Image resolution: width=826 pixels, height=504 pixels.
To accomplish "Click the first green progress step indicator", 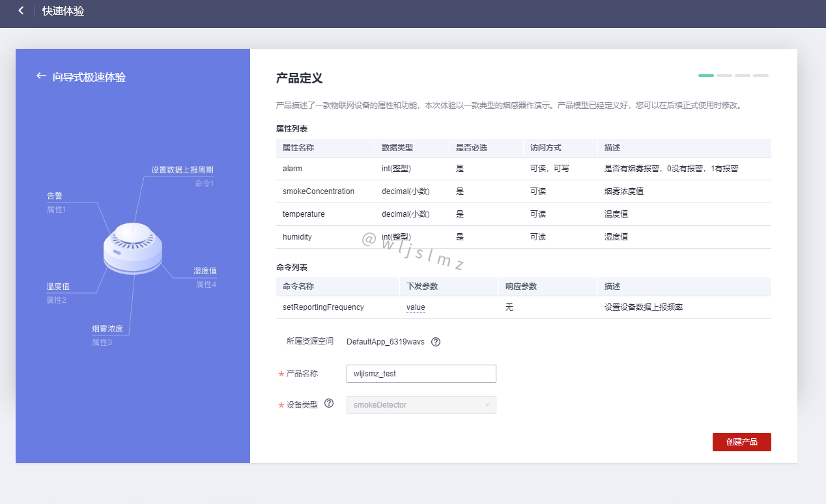I will coord(706,76).
